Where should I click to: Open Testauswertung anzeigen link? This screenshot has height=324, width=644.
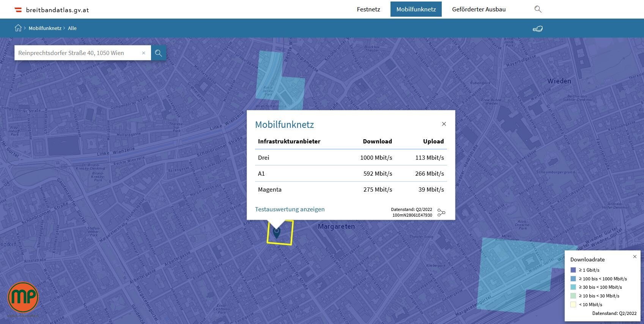pyautogui.click(x=290, y=209)
